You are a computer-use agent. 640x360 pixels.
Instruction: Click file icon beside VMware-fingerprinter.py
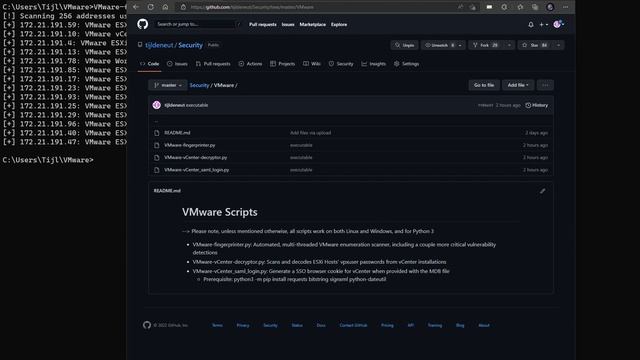[157, 145]
